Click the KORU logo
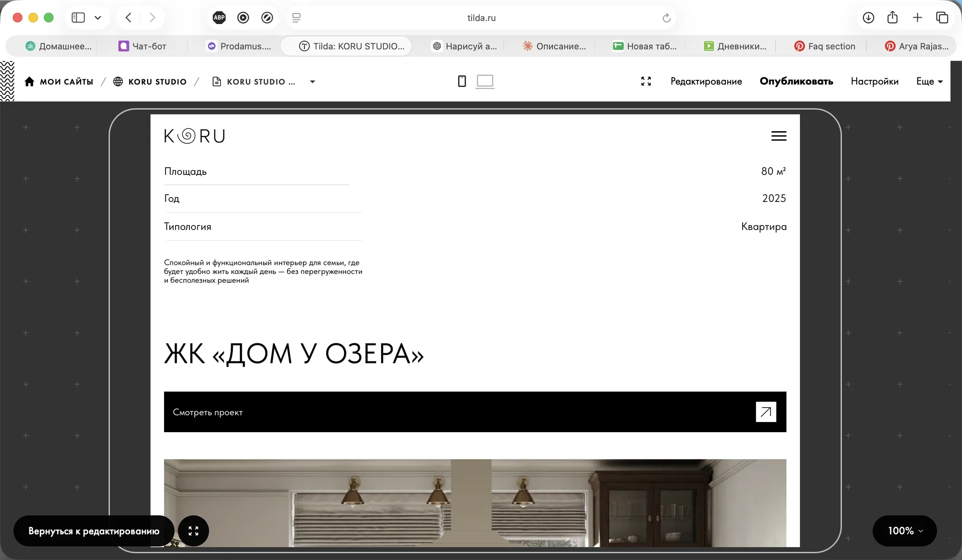The width and height of the screenshot is (962, 560). pyautogui.click(x=194, y=136)
